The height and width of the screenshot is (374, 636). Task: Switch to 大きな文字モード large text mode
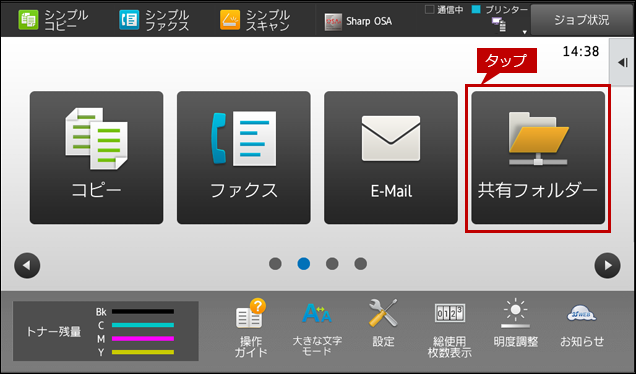coord(317,328)
